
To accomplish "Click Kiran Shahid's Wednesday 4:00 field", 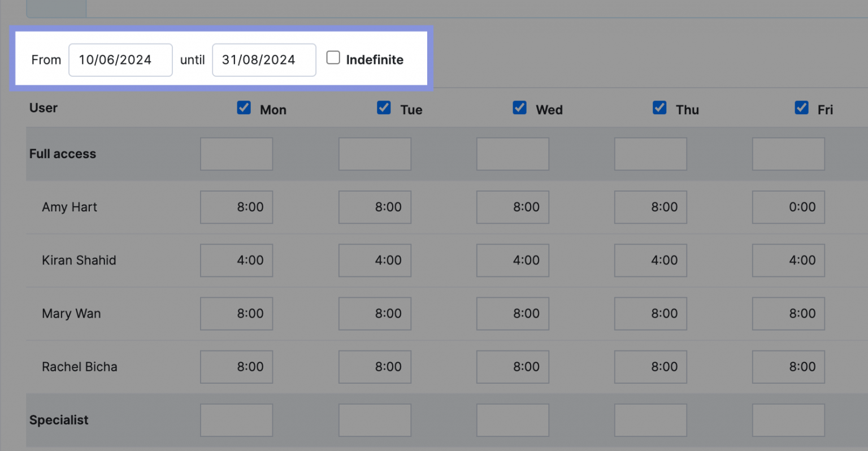I will pyautogui.click(x=513, y=260).
